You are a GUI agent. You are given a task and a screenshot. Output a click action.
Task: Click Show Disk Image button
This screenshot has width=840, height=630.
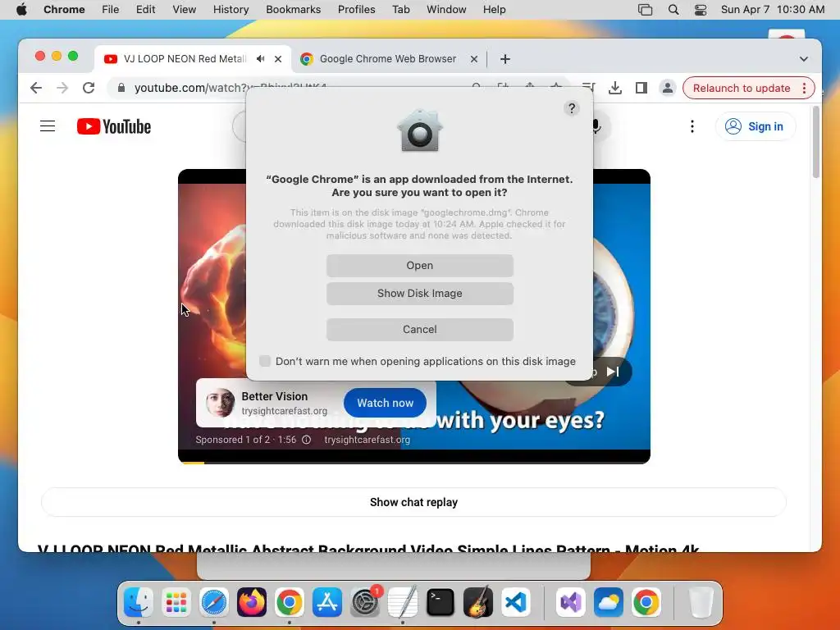[419, 294]
